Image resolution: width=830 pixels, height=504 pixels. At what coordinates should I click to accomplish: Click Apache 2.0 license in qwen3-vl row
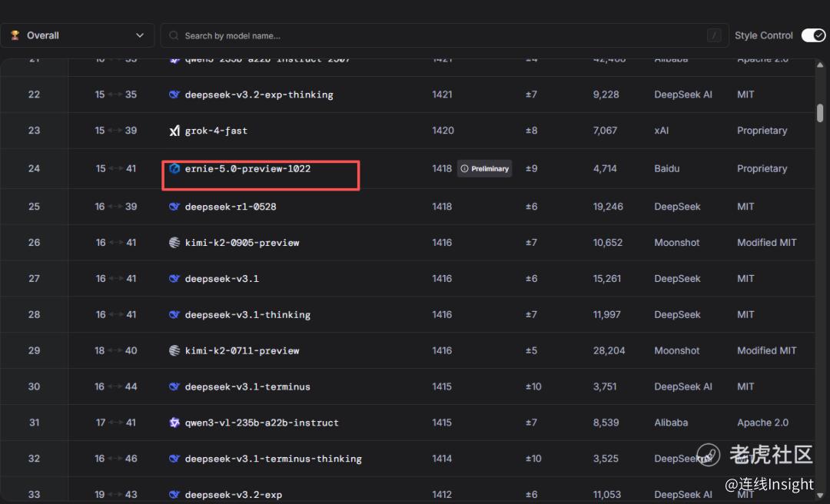click(763, 423)
